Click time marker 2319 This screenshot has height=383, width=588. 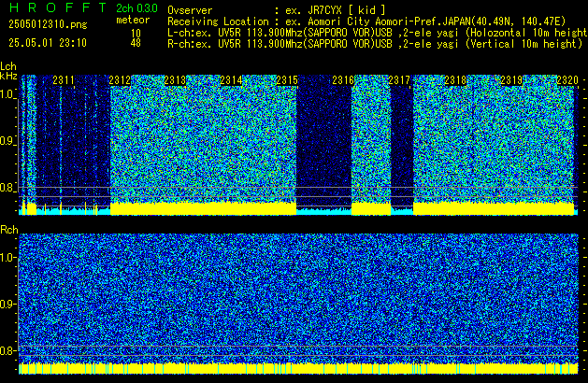click(x=511, y=80)
